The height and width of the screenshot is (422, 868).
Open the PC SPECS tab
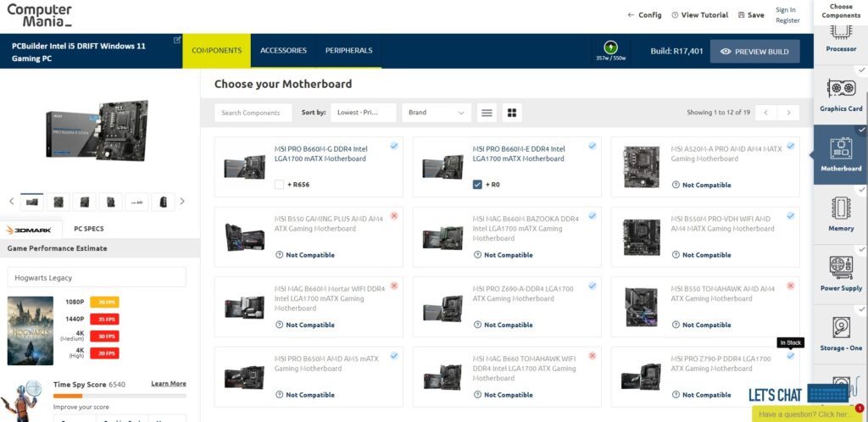tap(88, 229)
